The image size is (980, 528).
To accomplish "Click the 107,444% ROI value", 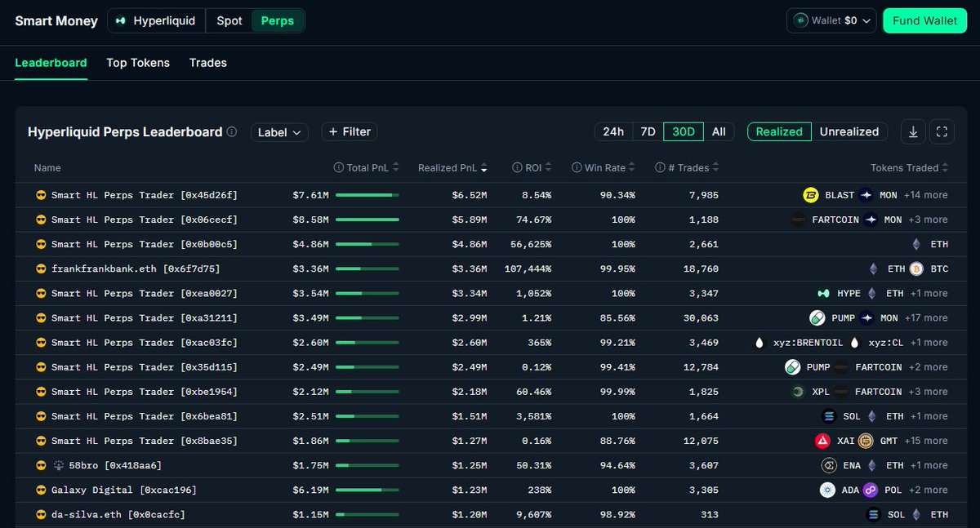I will [528, 268].
